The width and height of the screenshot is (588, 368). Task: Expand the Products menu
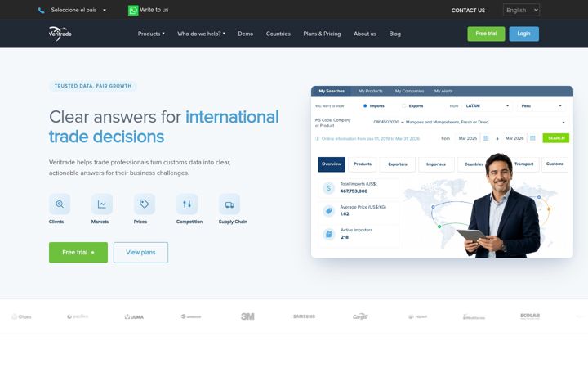coord(151,34)
